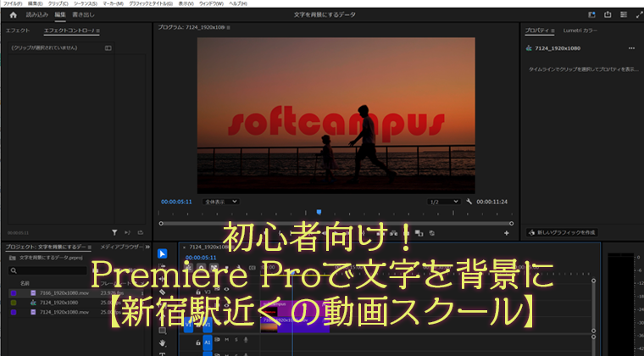Click the Effect Controls export arrow icon
This screenshot has width=644, height=356.
point(141,232)
